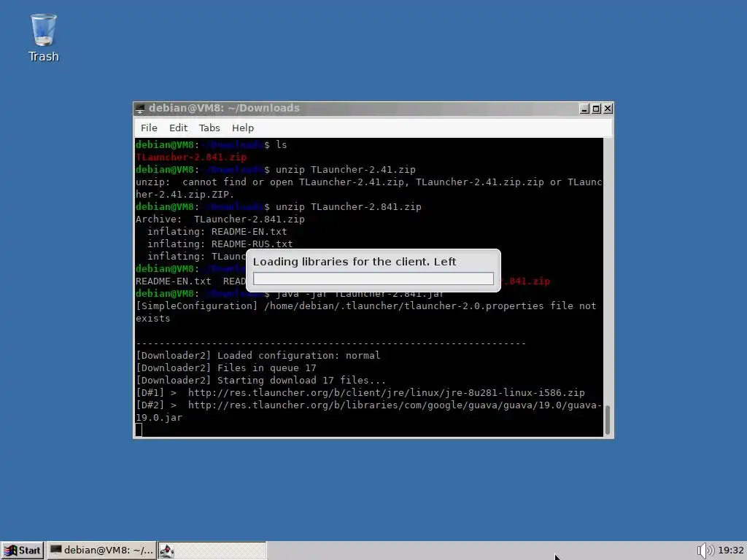This screenshot has width=747, height=560.
Task: Open the Trash desktop icon
Action: tap(43, 38)
